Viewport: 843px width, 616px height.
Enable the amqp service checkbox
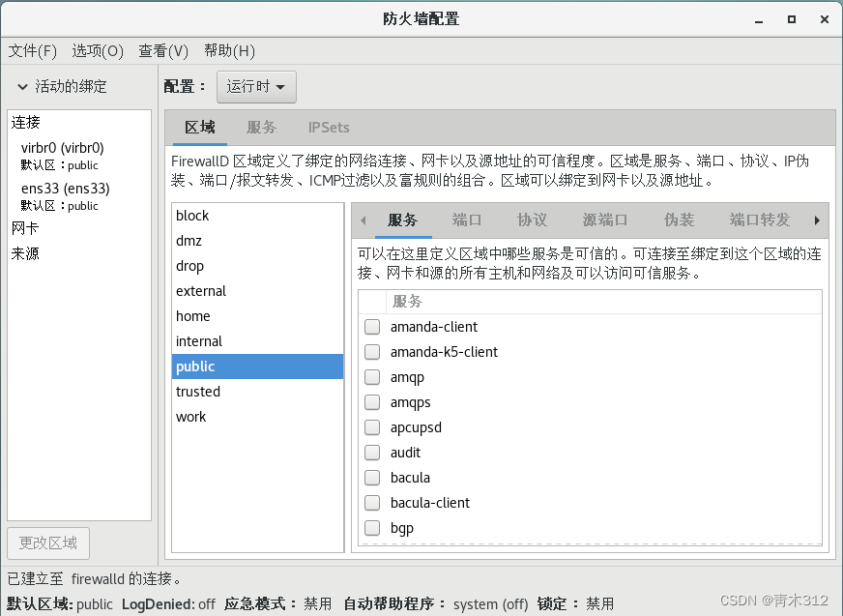click(372, 377)
